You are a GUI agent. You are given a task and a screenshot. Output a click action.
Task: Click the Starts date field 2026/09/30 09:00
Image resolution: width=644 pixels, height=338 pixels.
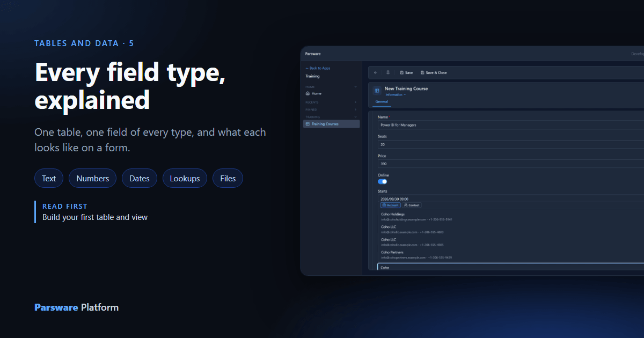click(x=510, y=199)
